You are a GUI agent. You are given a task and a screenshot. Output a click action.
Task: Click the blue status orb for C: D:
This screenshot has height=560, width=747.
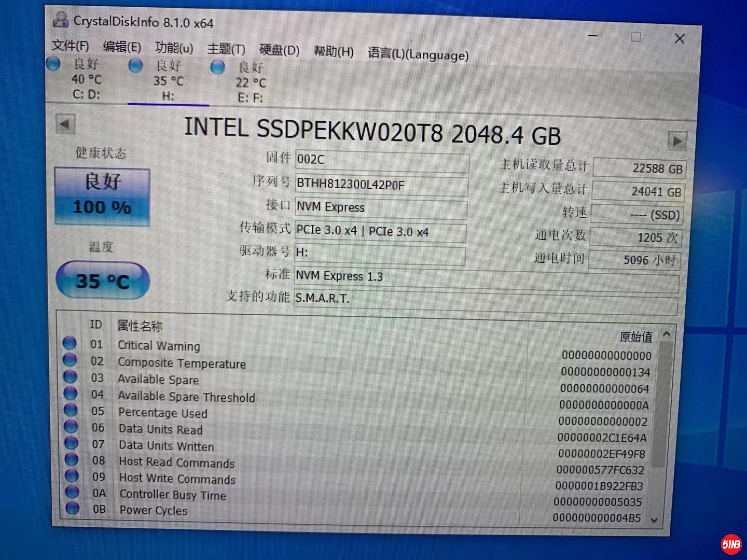53,64
